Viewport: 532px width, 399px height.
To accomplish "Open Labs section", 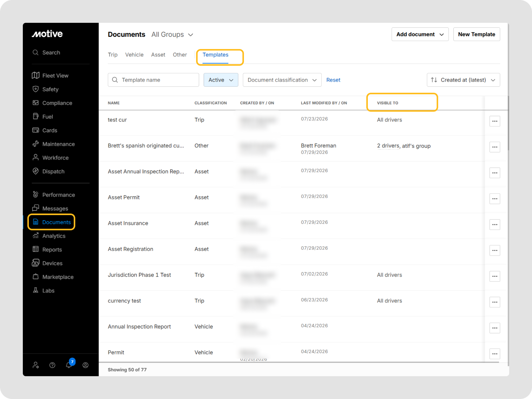I will point(43,291).
